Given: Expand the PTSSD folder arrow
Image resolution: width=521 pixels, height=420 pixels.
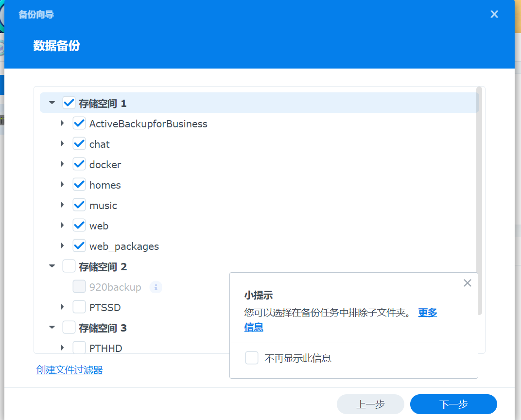Looking at the screenshot, I should tap(62, 307).
